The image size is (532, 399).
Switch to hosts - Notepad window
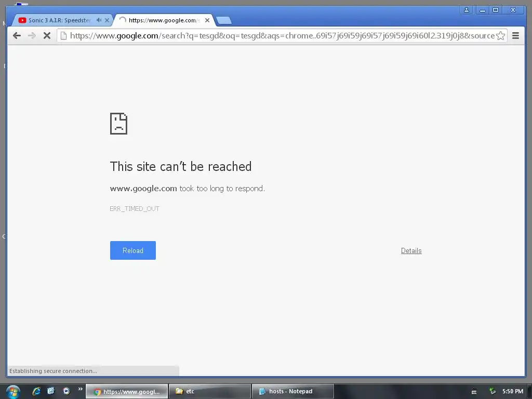[293, 392]
